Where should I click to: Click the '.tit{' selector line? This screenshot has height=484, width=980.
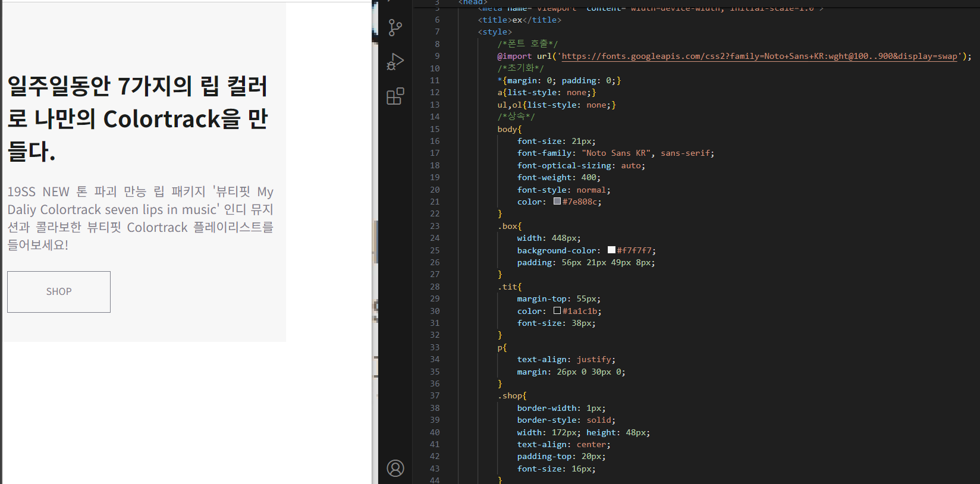510,287
